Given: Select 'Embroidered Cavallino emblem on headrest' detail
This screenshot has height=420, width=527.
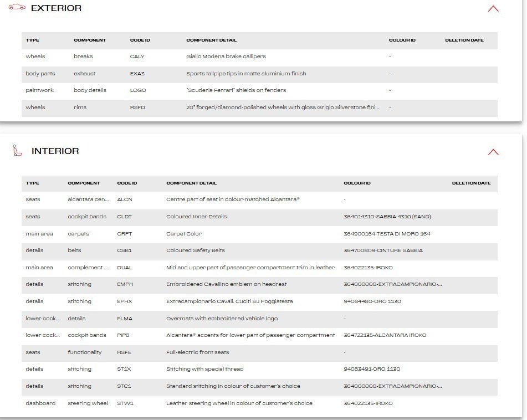Looking at the screenshot, I should [x=227, y=284].
